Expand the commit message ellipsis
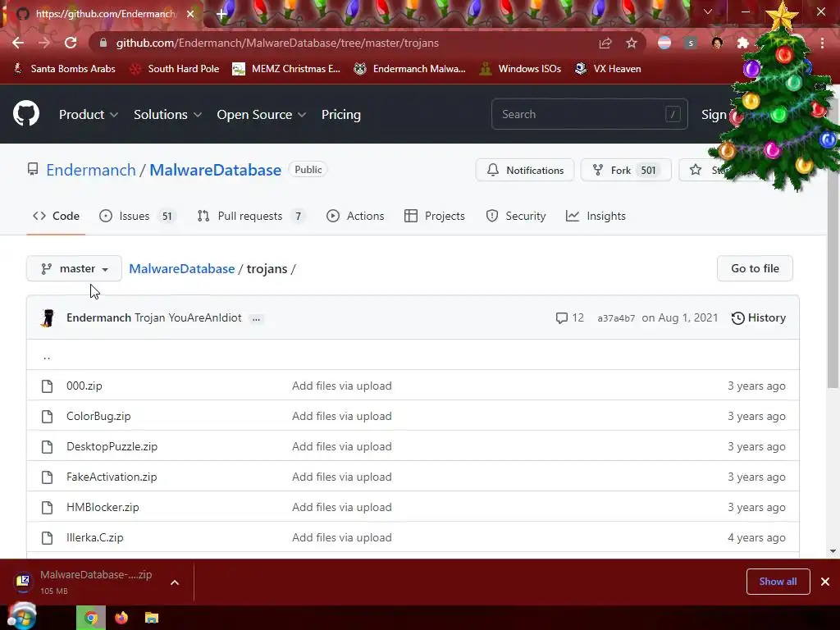 coord(256,318)
